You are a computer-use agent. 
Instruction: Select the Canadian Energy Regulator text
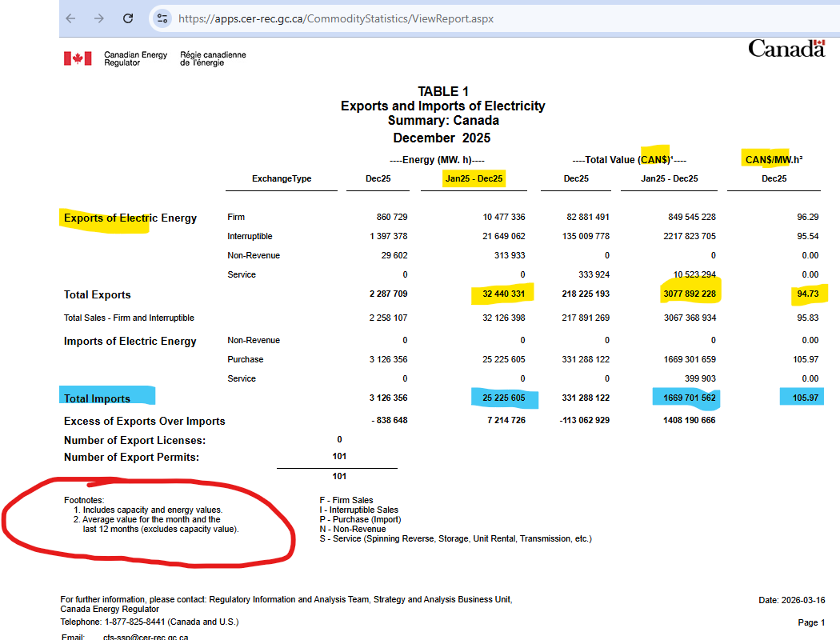pyautogui.click(x=135, y=58)
